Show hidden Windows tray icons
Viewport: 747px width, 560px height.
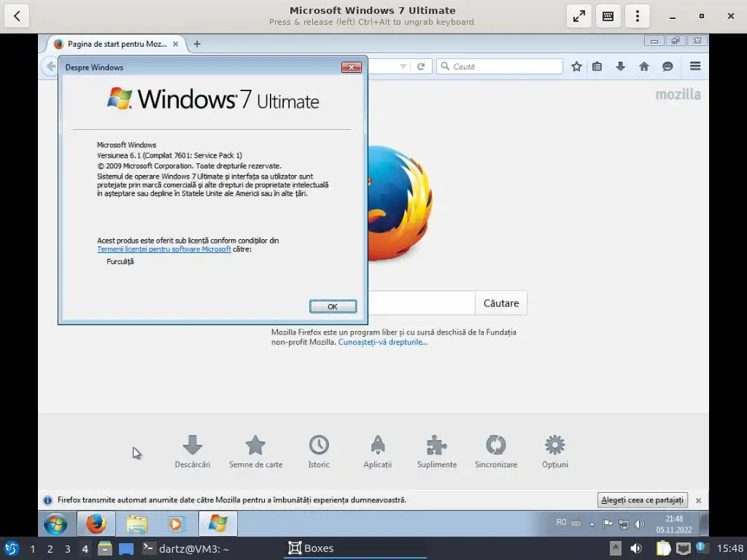(592, 524)
